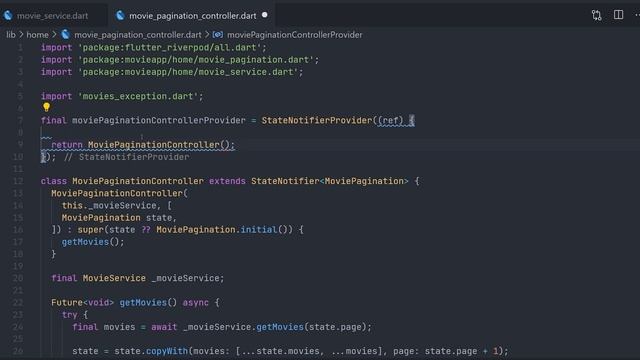Viewport: 640px width, 360px height.
Task: Click 'package:flutter_riverpod/all.dart' import string
Action: point(171,47)
